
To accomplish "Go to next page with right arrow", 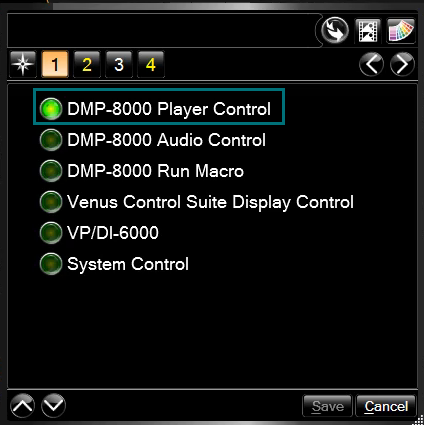I will (402, 64).
